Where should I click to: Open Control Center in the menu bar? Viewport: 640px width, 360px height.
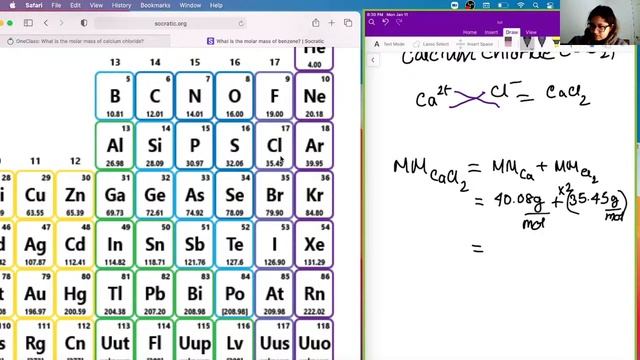point(550,5)
